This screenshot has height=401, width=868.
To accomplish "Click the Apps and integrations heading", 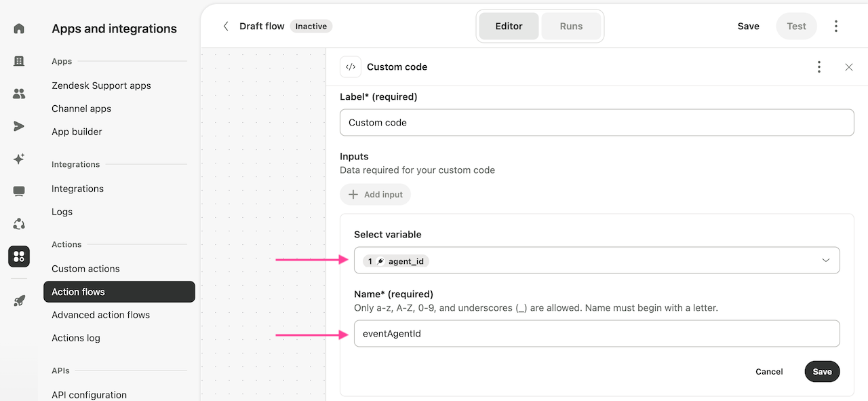I will click(x=114, y=28).
